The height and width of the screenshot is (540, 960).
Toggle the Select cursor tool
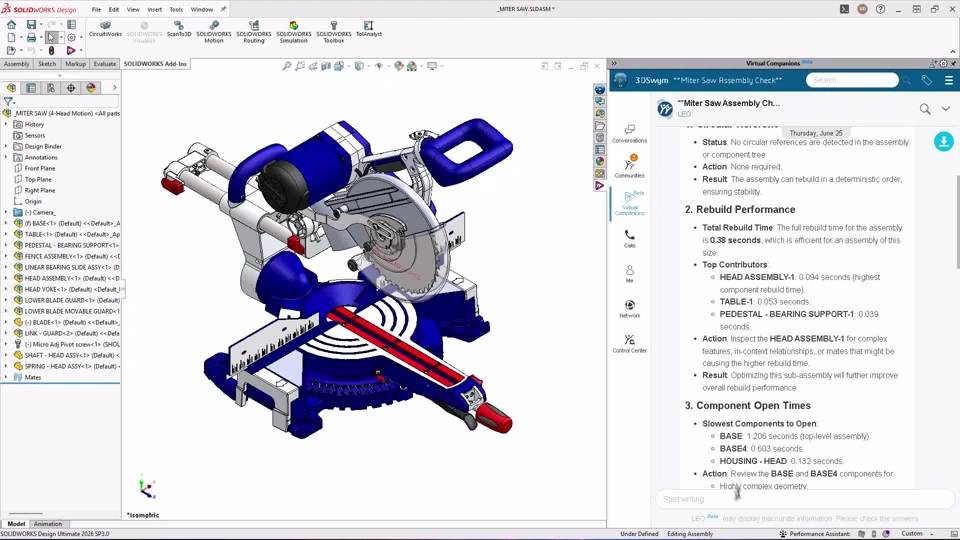[x=51, y=37]
